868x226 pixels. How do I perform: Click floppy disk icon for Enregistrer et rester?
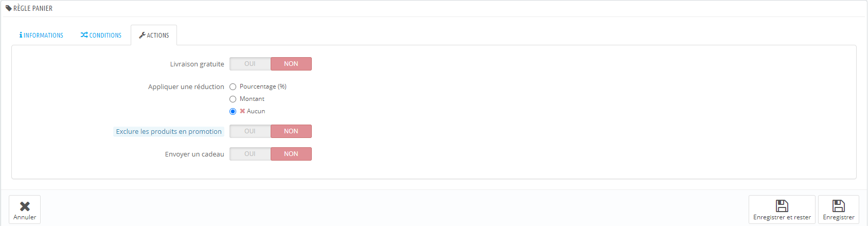[x=782, y=206]
